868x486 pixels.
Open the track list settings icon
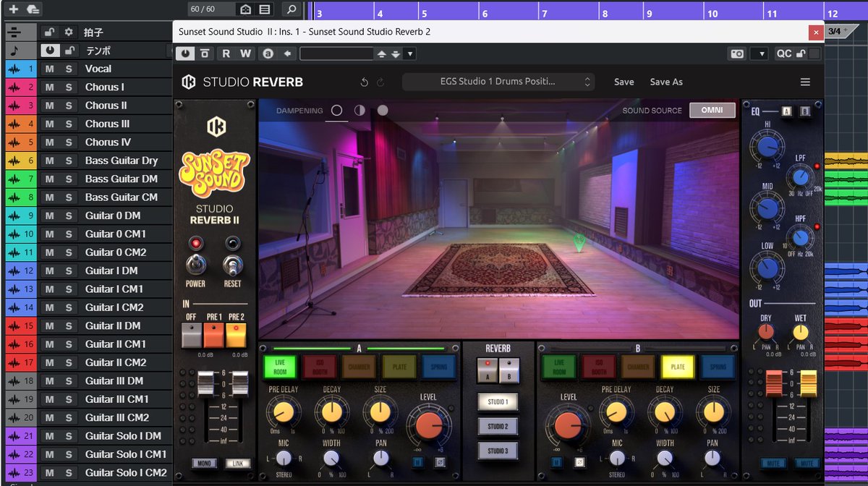(x=265, y=9)
